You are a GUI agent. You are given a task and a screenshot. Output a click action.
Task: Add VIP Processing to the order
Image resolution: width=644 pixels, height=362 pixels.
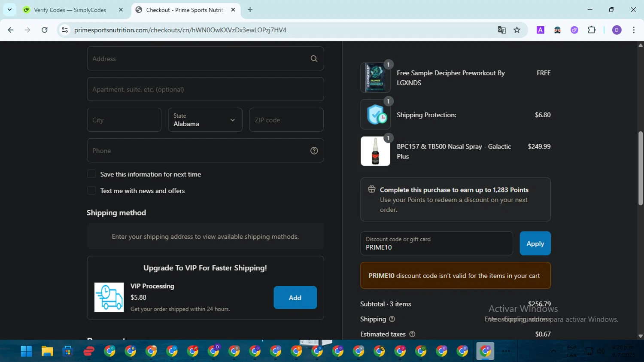click(295, 298)
